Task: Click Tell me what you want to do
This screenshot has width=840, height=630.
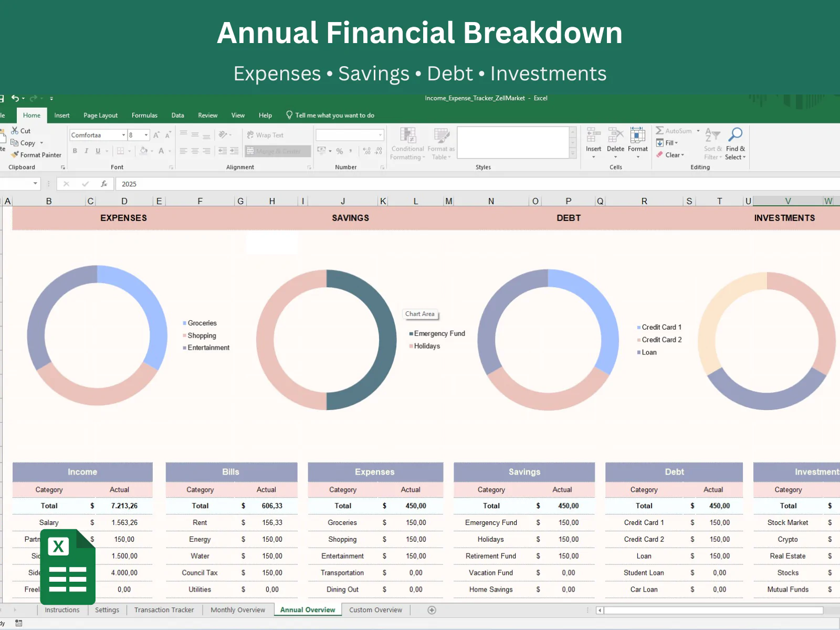Action: click(x=334, y=115)
